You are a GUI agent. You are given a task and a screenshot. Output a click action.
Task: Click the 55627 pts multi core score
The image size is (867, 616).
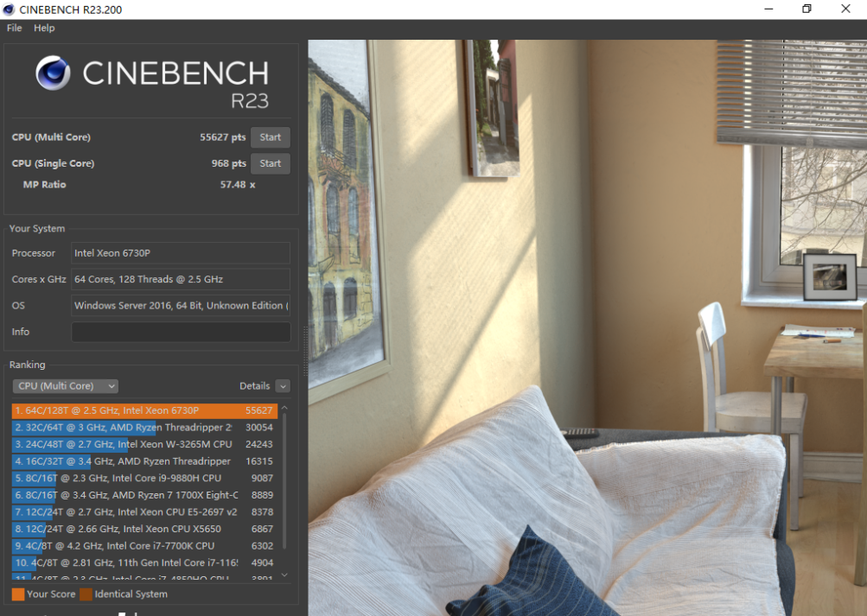[222, 137]
